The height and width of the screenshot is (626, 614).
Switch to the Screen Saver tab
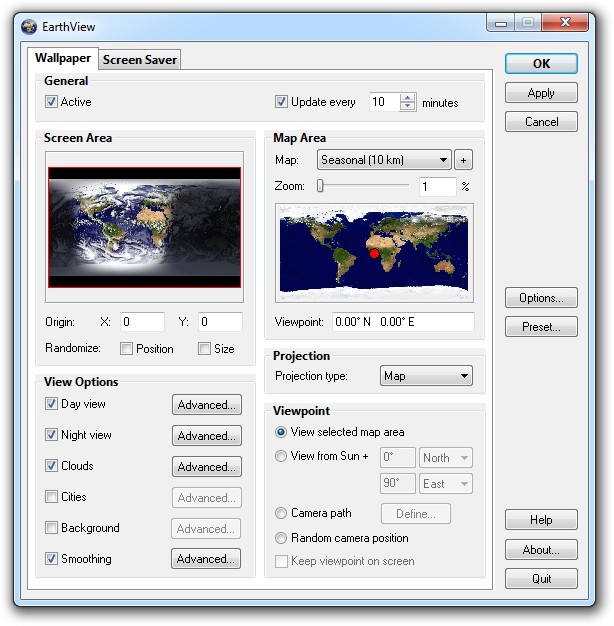pyautogui.click(x=140, y=59)
